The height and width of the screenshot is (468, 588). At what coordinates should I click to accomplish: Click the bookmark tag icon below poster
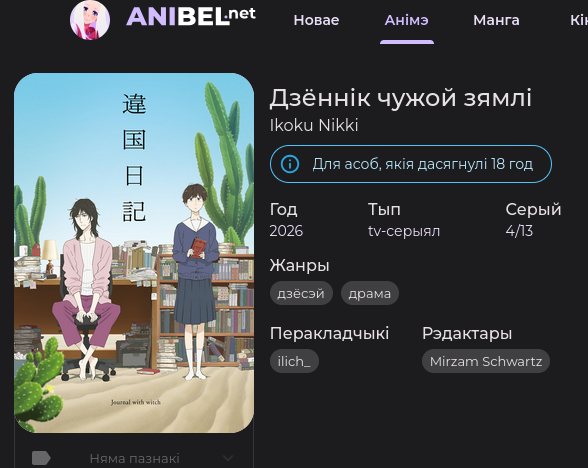coord(41,458)
